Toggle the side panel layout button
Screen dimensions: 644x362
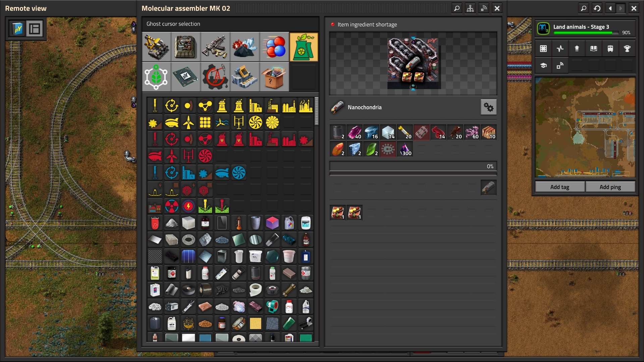[x=35, y=29]
